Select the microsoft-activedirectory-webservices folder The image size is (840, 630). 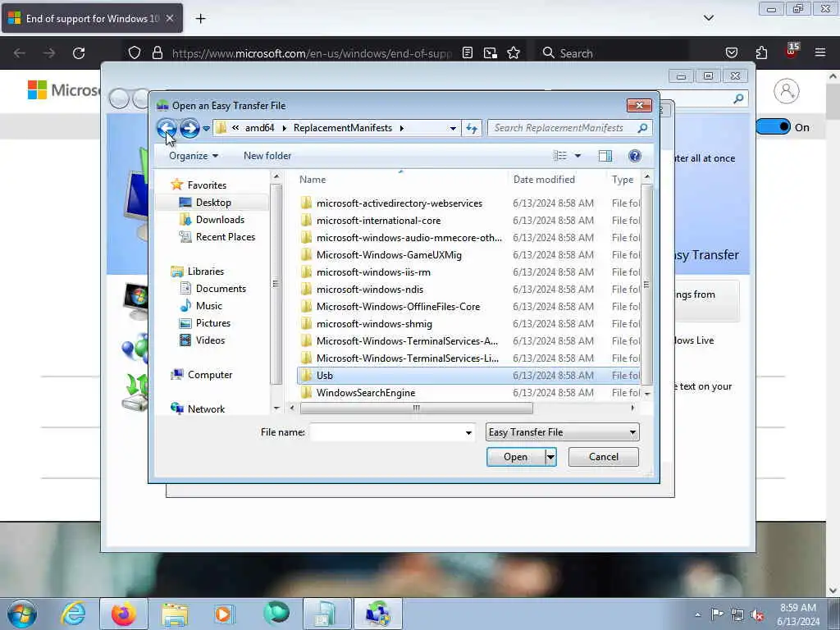tap(399, 203)
